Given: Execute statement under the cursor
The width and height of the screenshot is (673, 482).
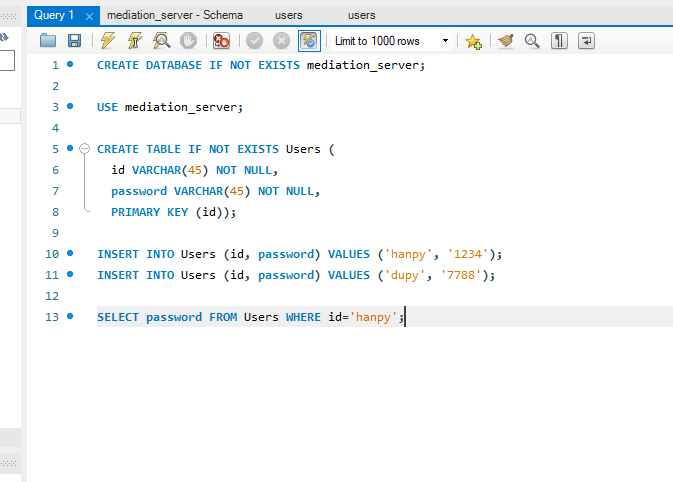Looking at the screenshot, I should [135, 41].
